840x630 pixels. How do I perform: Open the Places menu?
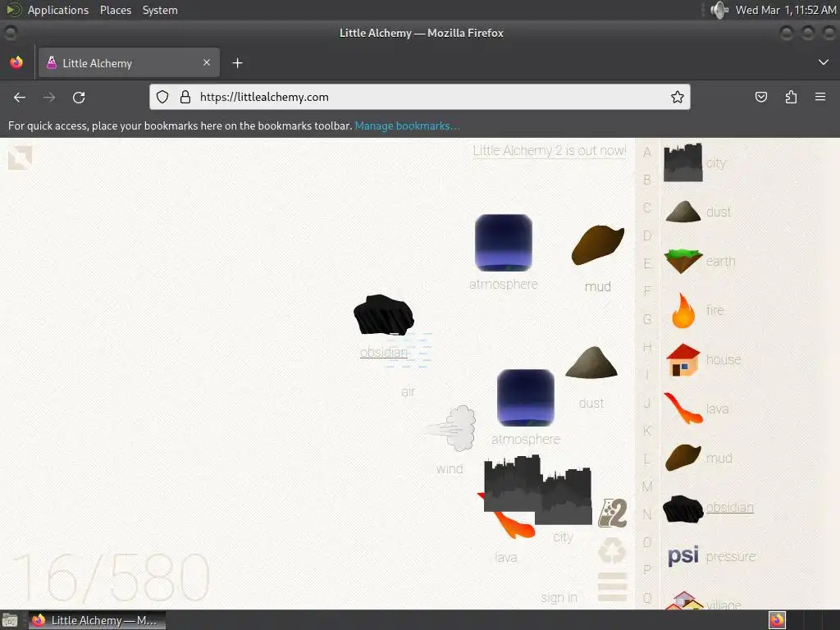116,10
